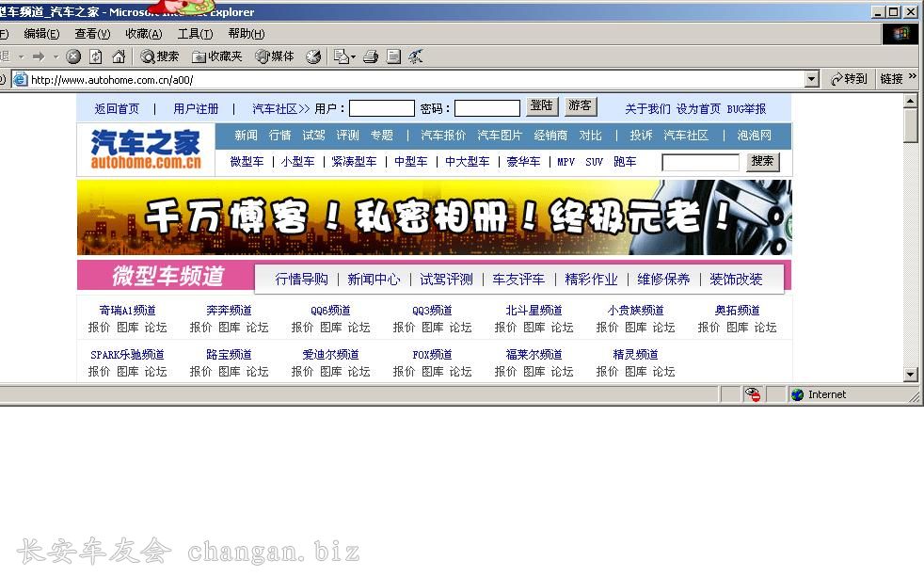Click the 游客 guest button

580,106
